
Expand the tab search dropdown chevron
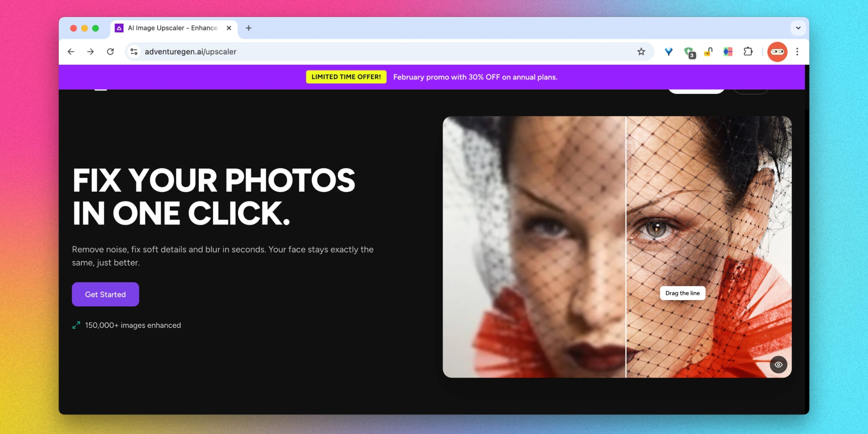click(x=798, y=28)
